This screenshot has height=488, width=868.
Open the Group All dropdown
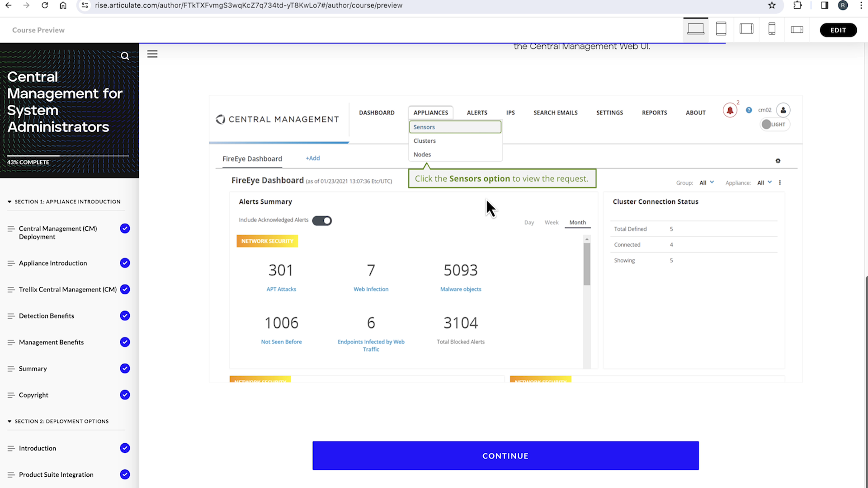tap(706, 183)
